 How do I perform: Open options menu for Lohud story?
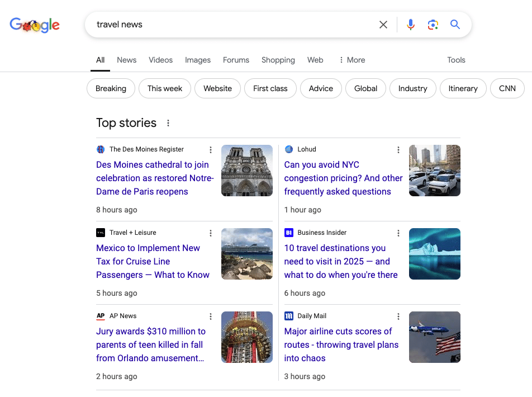(398, 150)
